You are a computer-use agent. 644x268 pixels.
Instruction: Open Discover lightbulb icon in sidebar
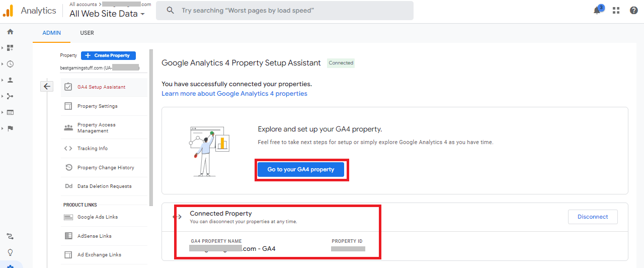coord(10,252)
